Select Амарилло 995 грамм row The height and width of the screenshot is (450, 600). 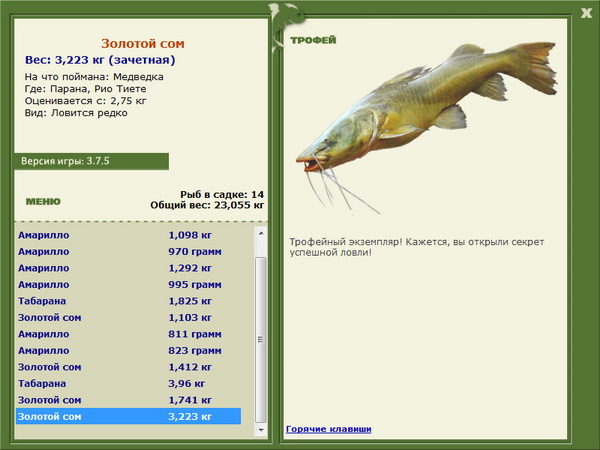129,284
